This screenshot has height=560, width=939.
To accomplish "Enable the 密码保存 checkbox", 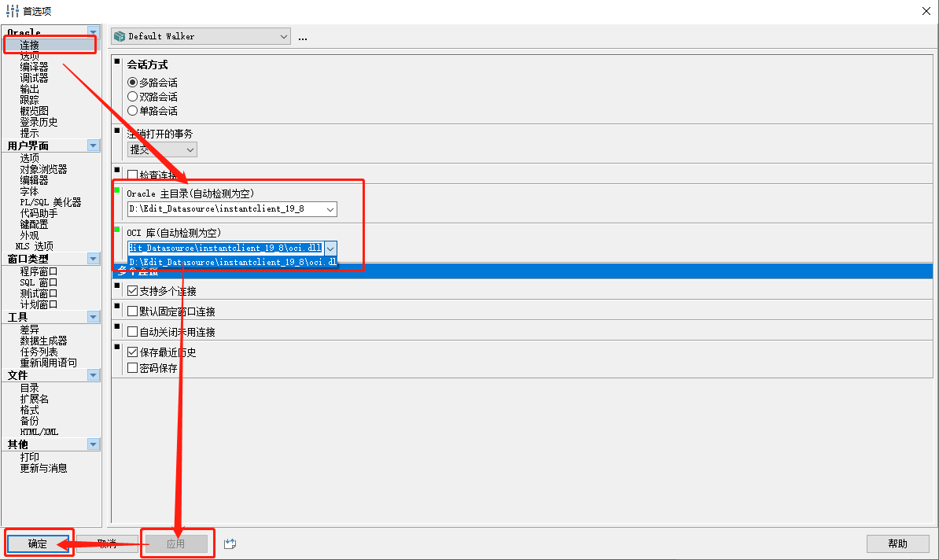I will [132, 367].
